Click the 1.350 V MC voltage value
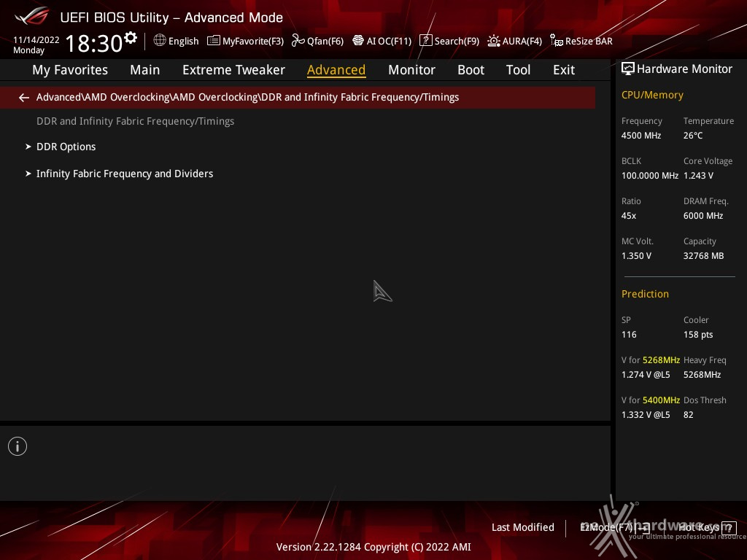 (636, 256)
